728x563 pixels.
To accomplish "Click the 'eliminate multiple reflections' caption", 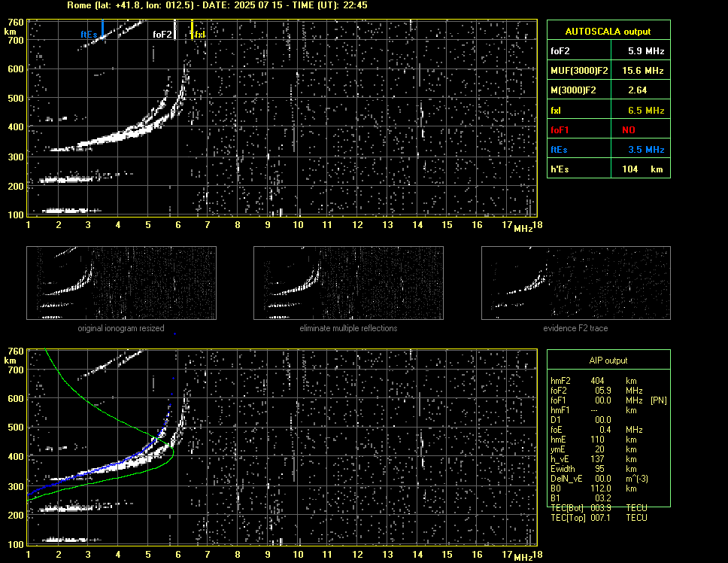I will click(x=348, y=328).
